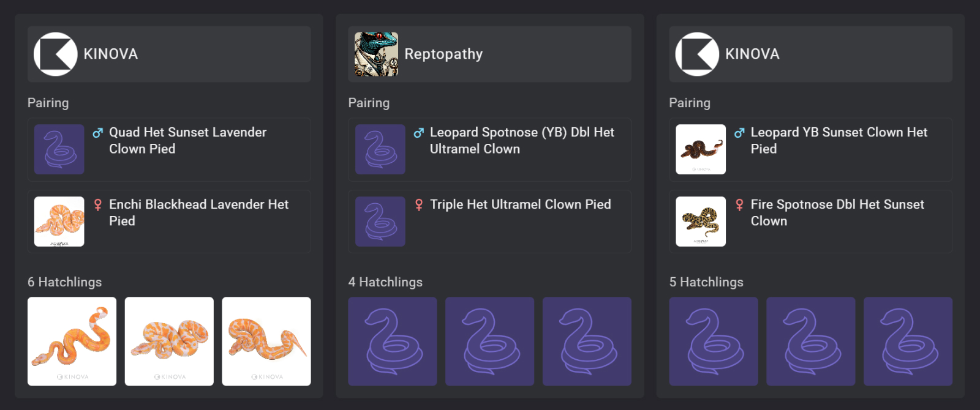The width and height of the screenshot is (980, 410).
Task: Open the Enchi Blackhead Lavender female photo
Action: tap(59, 222)
